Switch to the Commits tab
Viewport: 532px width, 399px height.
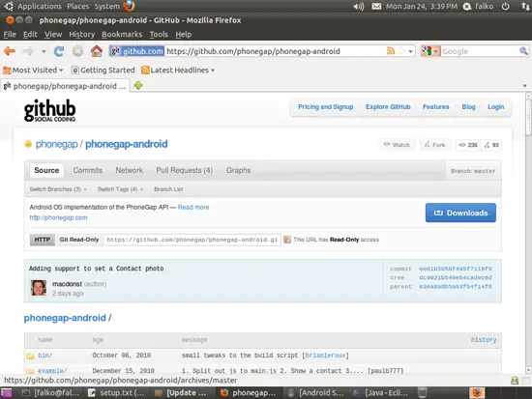click(x=87, y=170)
